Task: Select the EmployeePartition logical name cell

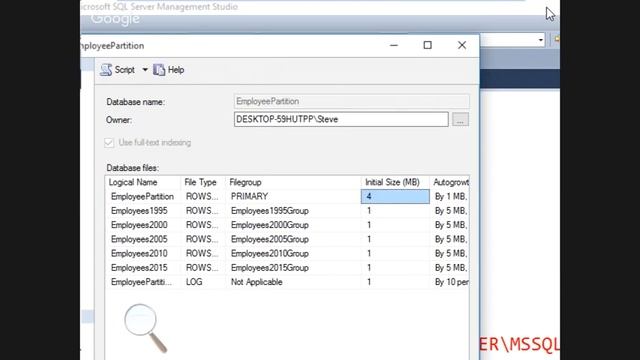Action: tap(142, 196)
